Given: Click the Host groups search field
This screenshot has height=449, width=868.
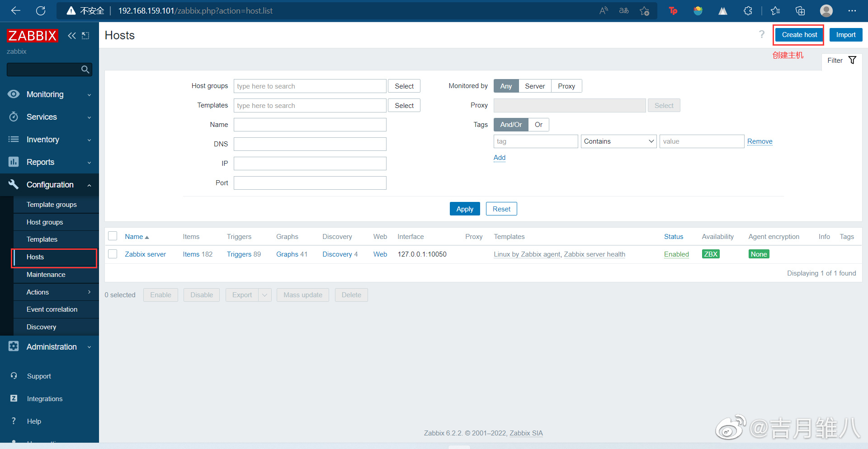Looking at the screenshot, I should coord(310,86).
